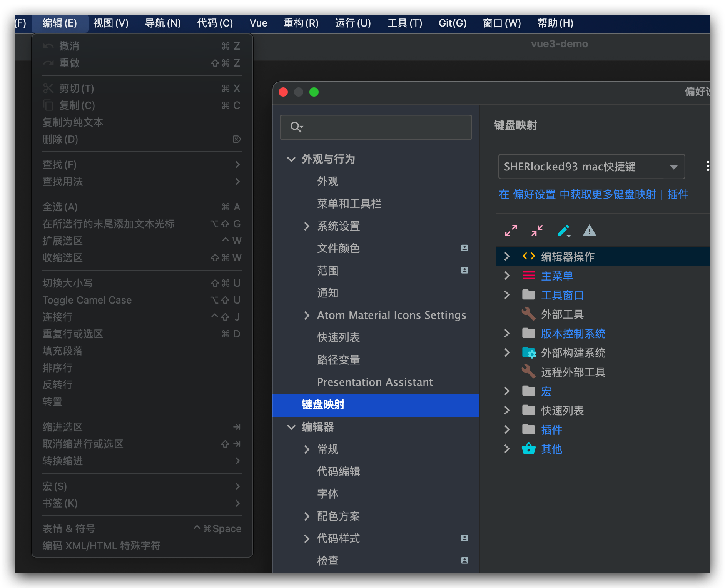This screenshot has height=588, width=725.
Task: Expand the 编辑器操作 keymap group
Action: pos(507,256)
